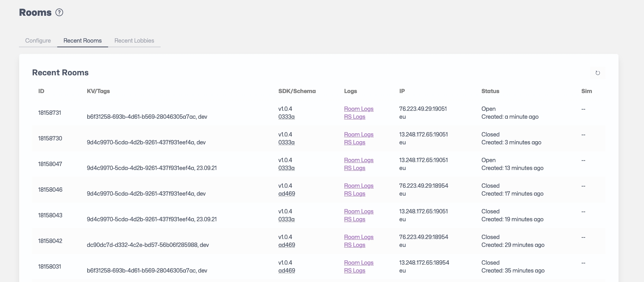
Task: Click schema ad469 in room 18158031 row
Action: 286,271
